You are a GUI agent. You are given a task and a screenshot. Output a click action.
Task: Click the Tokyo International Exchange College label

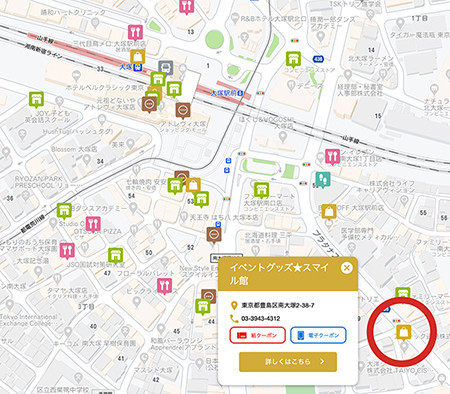point(29,320)
